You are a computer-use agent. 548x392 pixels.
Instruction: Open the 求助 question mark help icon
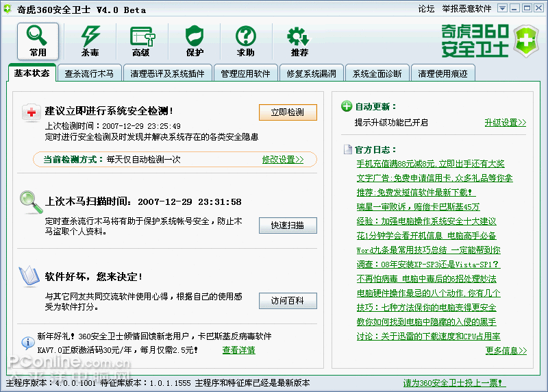click(x=246, y=41)
